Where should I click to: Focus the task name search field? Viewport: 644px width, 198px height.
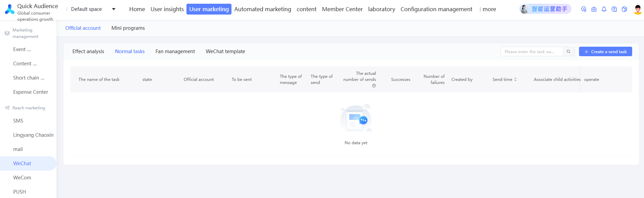click(x=531, y=51)
